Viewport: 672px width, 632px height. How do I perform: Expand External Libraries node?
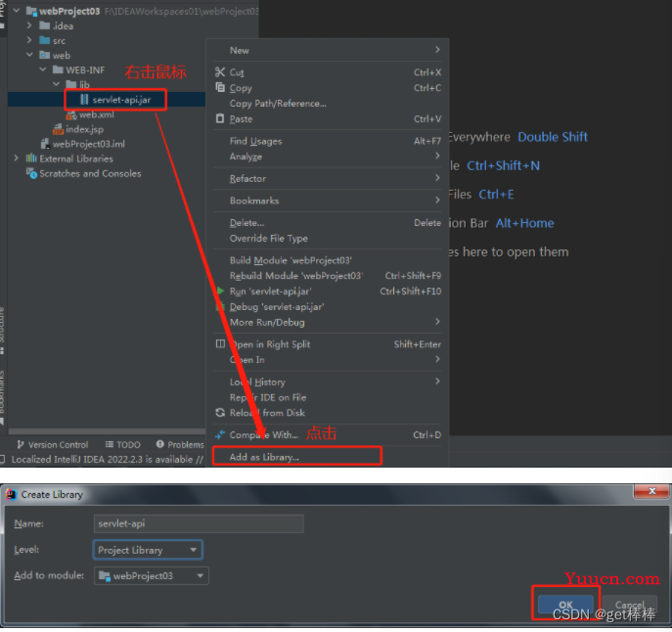pos(17,158)
